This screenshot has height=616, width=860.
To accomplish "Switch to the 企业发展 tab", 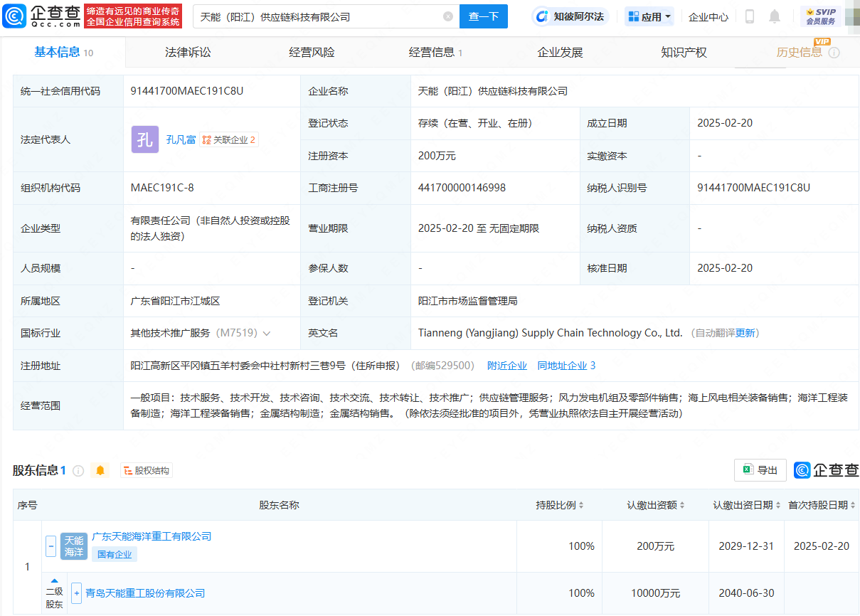I will click(560, 52).
